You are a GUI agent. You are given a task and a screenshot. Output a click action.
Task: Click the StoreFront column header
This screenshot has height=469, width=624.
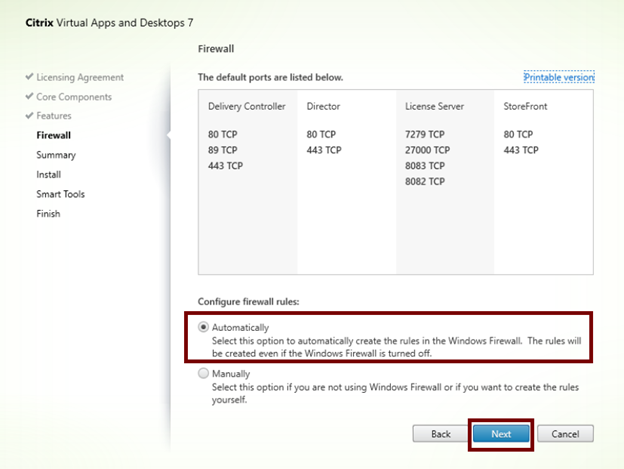click(525, 106)
